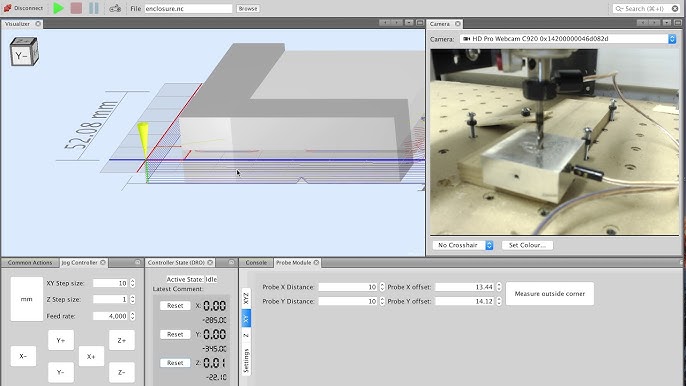Image resolution: width=686 pixels, height=386 pixels.
Task: Click the red Stop icon in toolbar
Action: coord(76,8)
